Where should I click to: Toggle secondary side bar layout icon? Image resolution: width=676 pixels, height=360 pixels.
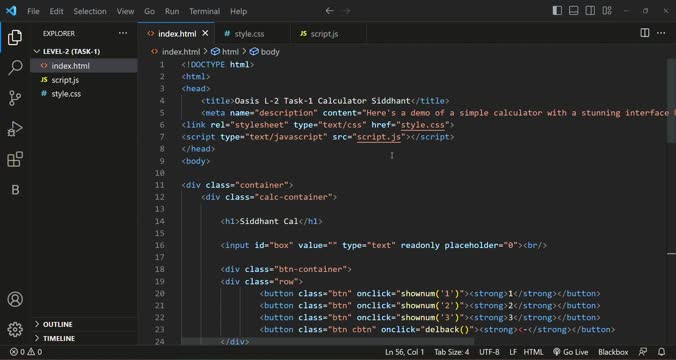(x=590, y=11)
